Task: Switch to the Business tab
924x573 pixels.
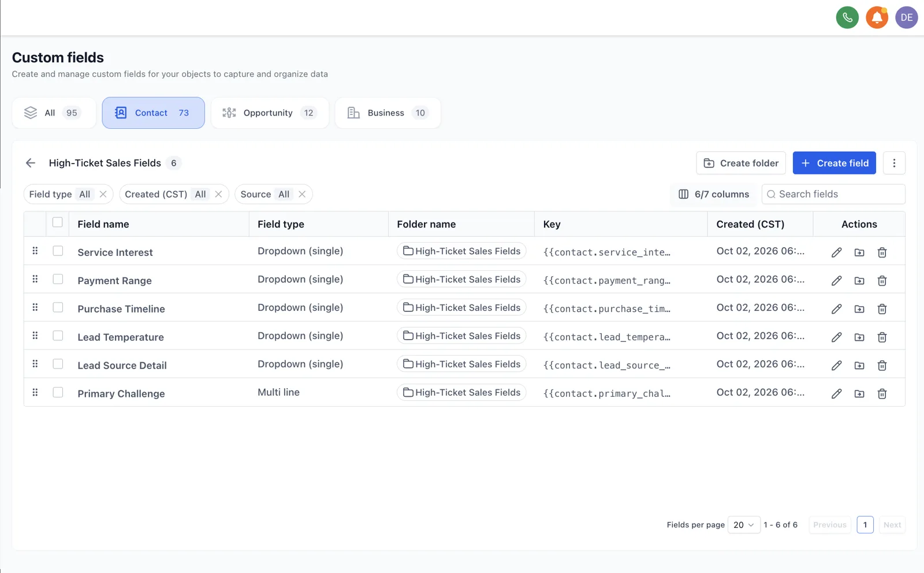Action: pyautogui.click(x=388, y=113)
